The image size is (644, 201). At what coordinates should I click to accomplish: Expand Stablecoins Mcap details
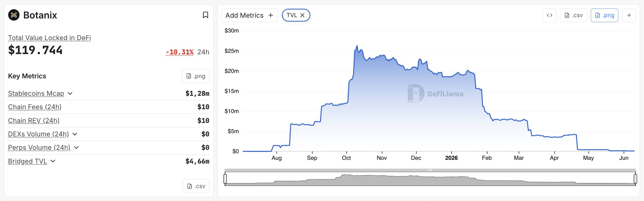point(70,93)
